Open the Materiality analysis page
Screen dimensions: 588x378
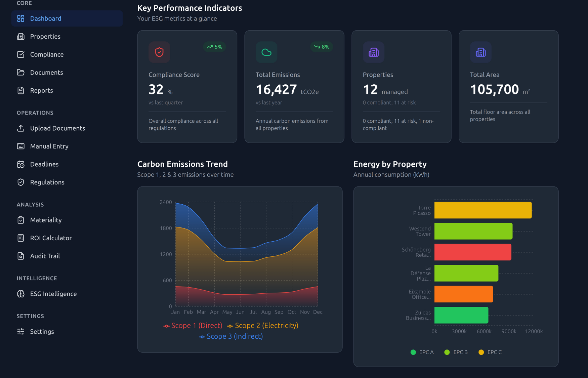point(46,220)
